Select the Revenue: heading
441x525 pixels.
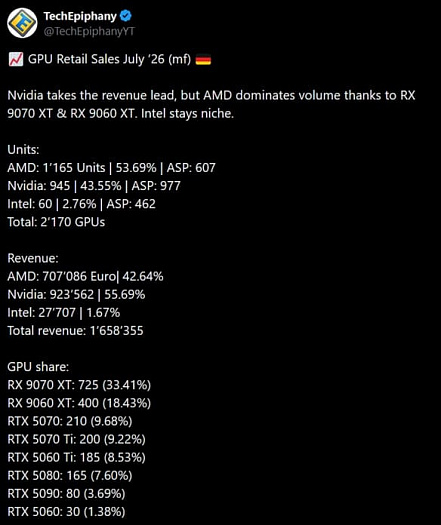(x=33, y=258)
